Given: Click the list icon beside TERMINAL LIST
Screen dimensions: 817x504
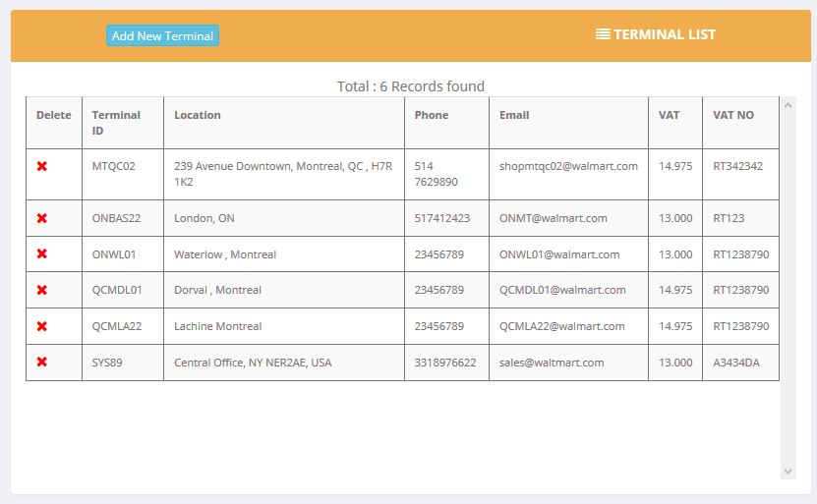Looking at the screenshot, I should (603, 34).
